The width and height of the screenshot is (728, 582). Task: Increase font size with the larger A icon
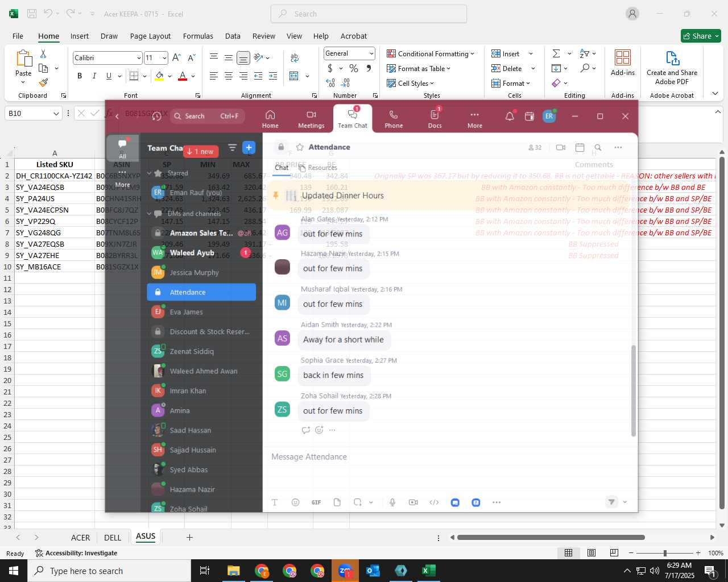176,58
